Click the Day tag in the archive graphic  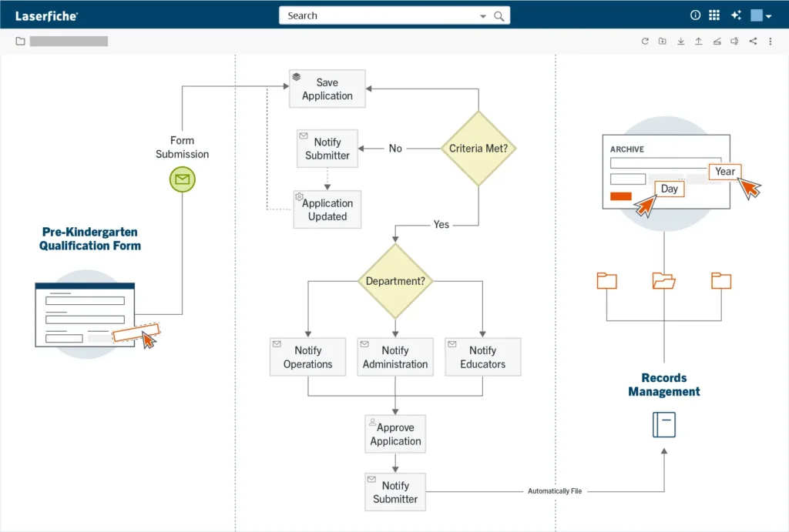click(670, 189)
